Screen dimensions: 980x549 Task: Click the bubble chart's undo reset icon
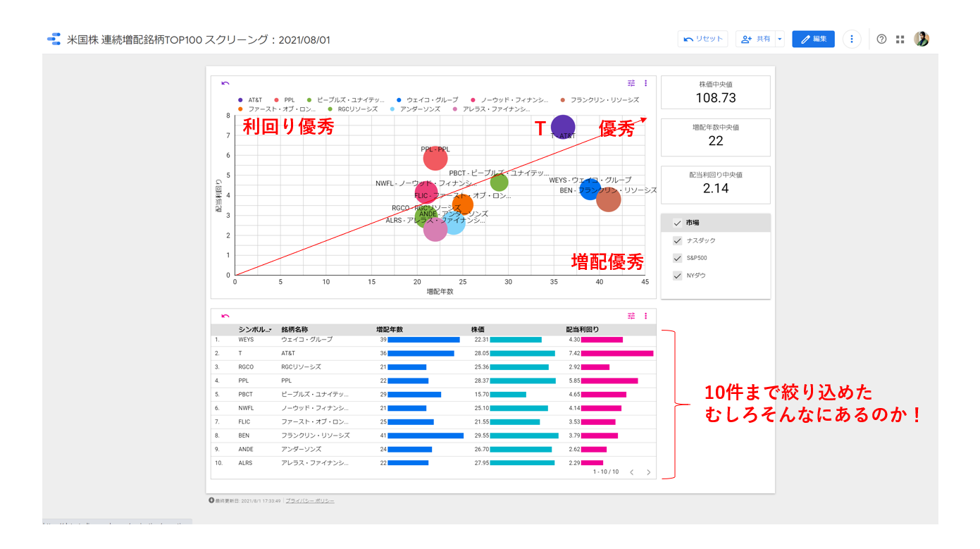pyautogui.click(x=225, y=83)
